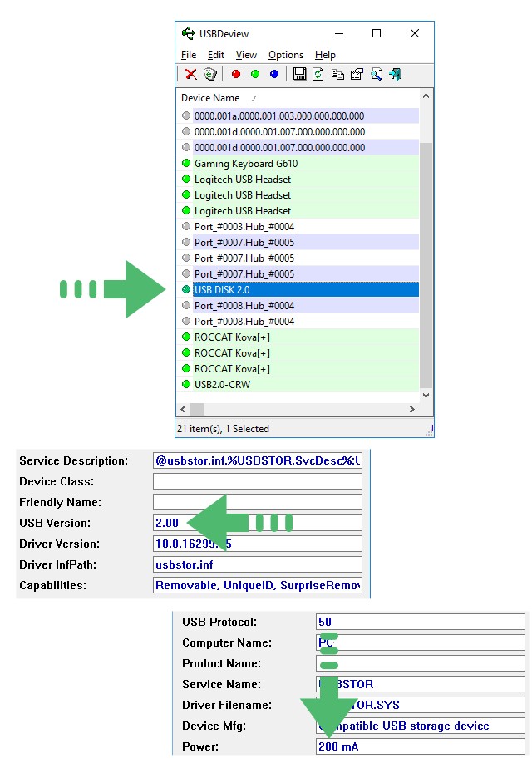532x763 pixels.
Task: Click the USB Version 2.00 value
Action: tap(167, 523)
